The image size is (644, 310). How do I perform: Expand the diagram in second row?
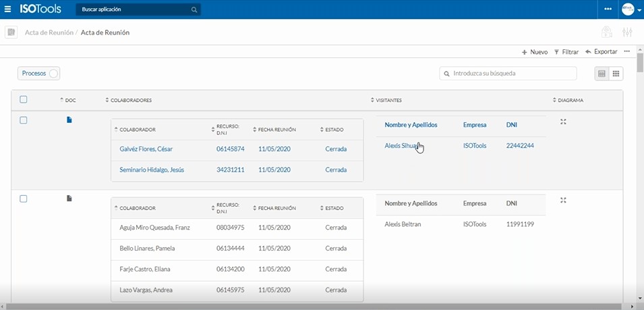tap(563, 200)
